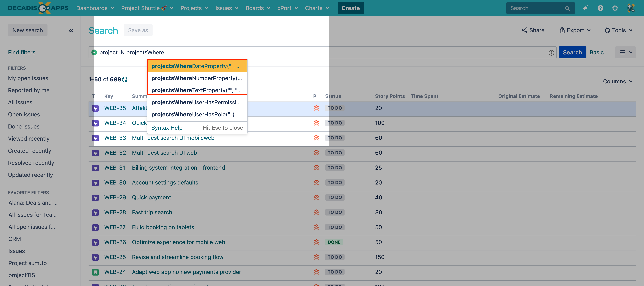Click the epic type icon for WEB-29
The width and height of the screenshot is (644, 286).
tap(95, 198)
